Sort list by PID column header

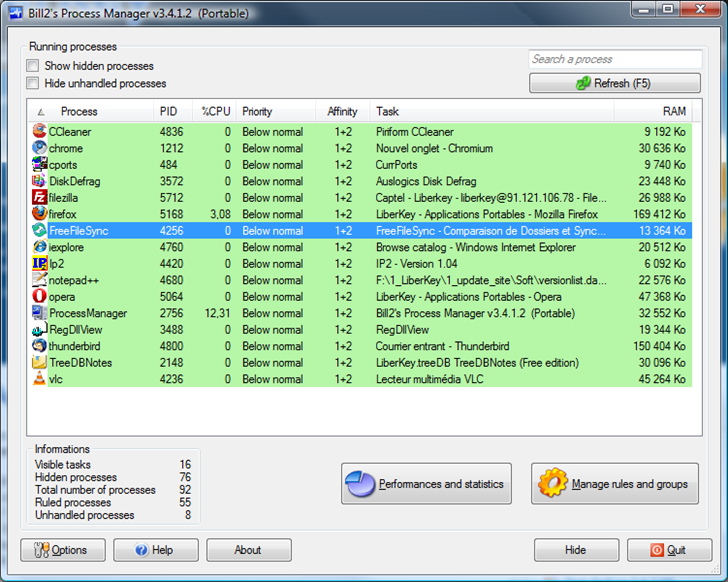click(173, 111)
